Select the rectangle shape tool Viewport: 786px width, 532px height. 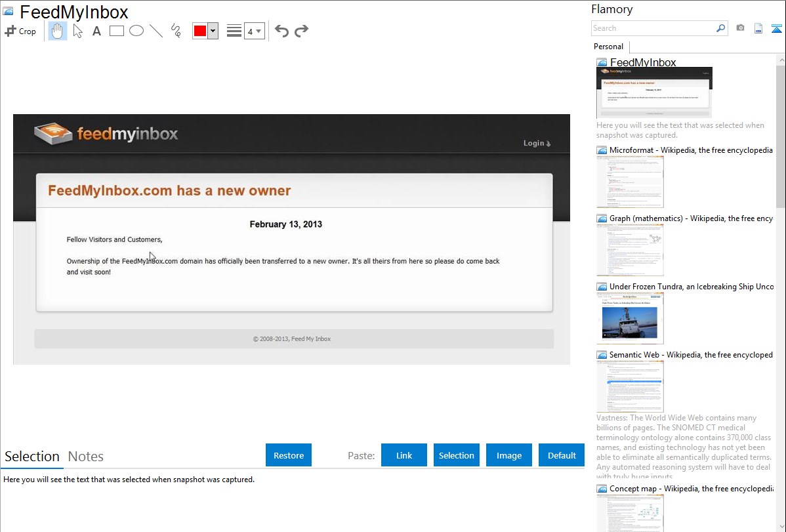coord(116,31)
